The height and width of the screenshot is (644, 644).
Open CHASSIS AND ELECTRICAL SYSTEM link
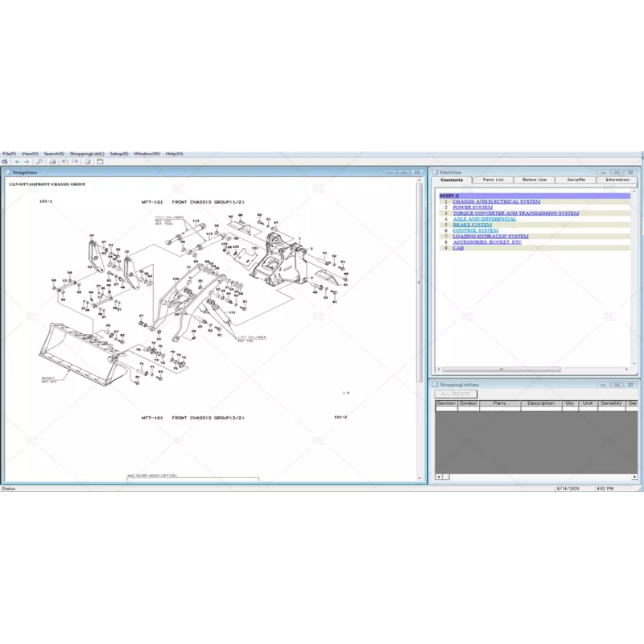(496, 202)
